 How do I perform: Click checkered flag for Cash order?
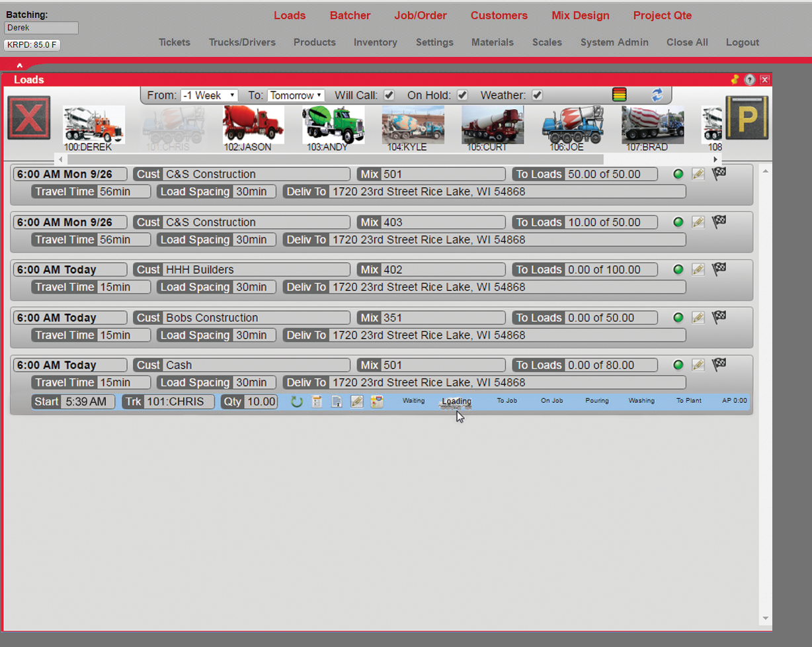click(x=719, y=364)
